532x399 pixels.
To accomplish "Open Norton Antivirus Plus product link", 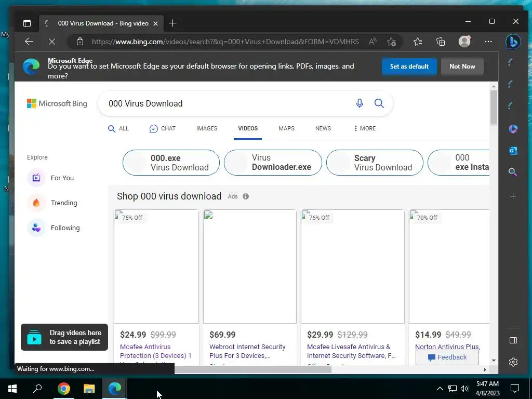I will tap(447, 347).
